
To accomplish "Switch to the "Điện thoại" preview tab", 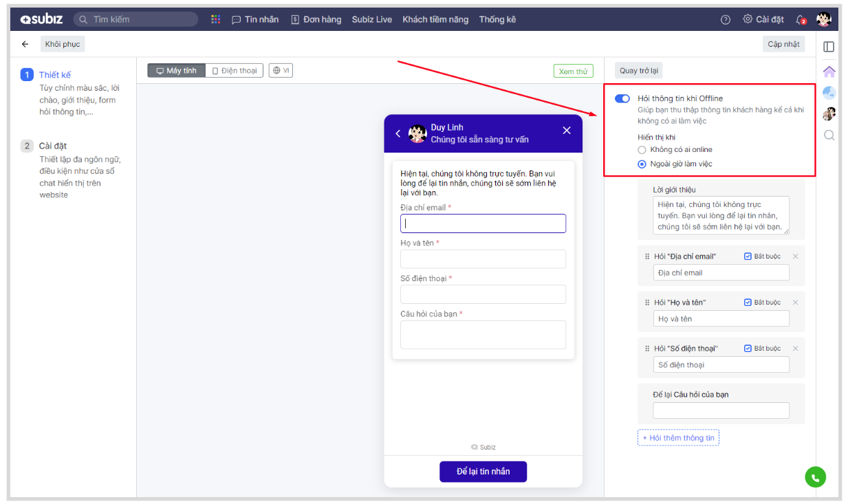I will pyautogui.click(x=234, y=71).
